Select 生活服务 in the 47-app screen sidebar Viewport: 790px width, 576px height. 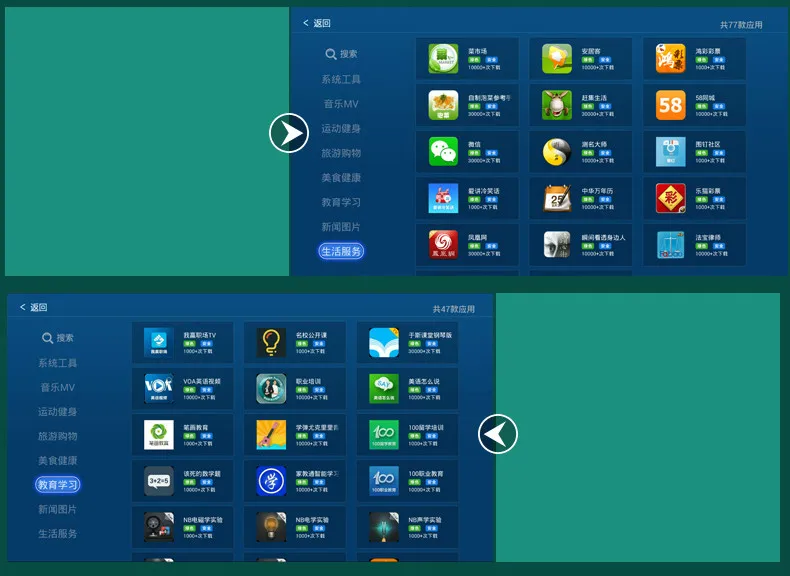(x=57, y=534)
